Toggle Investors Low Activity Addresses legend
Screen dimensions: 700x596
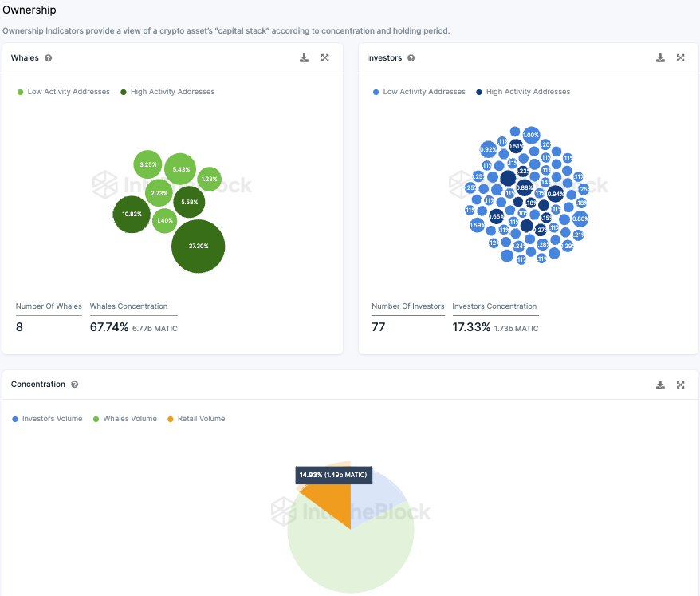point(419,92)
